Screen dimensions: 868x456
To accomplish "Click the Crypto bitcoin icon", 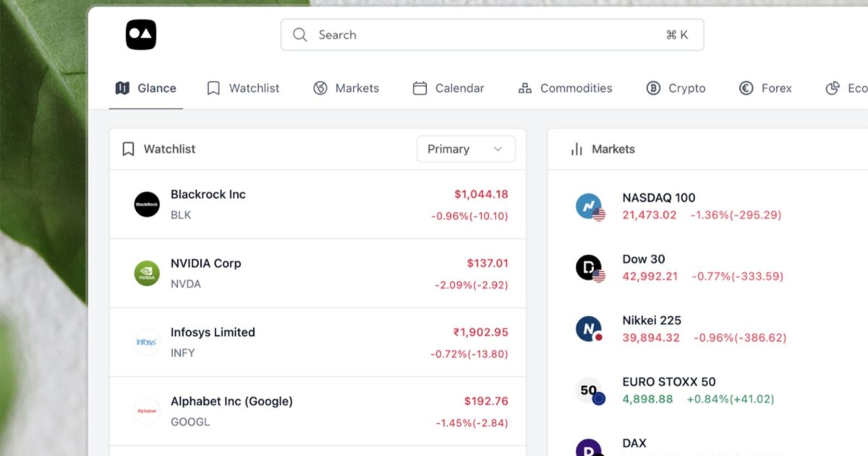I will point(653,88).
